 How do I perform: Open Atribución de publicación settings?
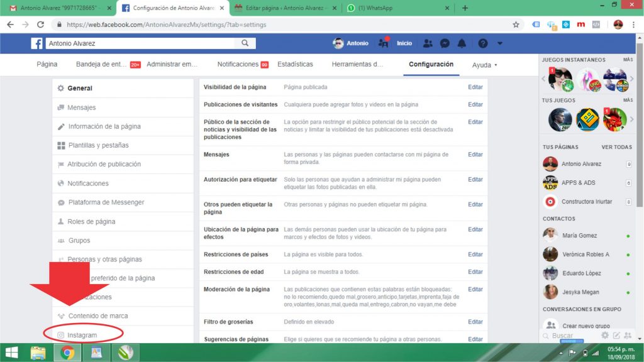pyautogui.click(x=123, y=164)
